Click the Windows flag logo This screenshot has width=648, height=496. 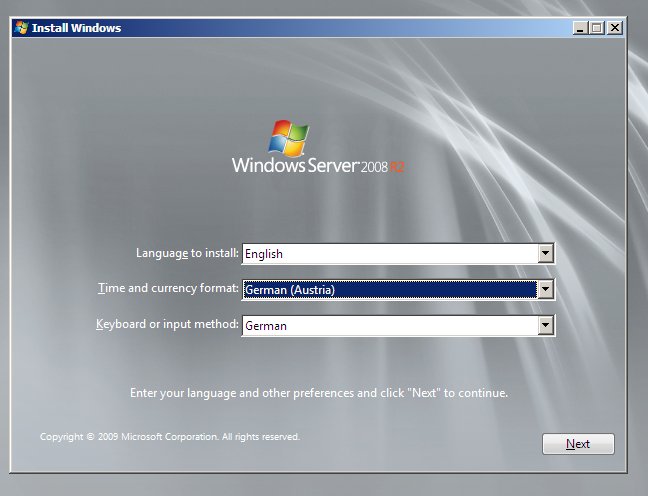tap(288, 138)
